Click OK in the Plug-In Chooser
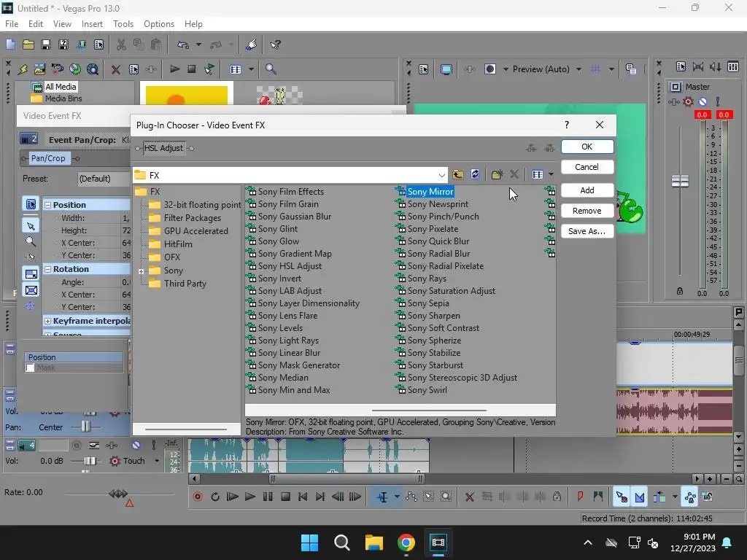The image size is (747, 560). click(x=587, y=147)
